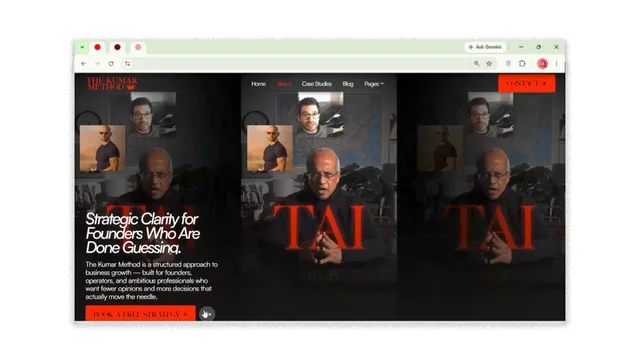Switch to the dark red browser tab
The image size is (640, 360).
click(x=118, y=47)
